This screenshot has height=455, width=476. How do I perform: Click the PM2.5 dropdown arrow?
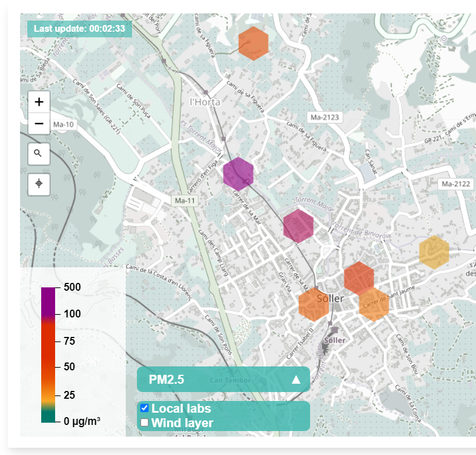(x=296, y=380)
